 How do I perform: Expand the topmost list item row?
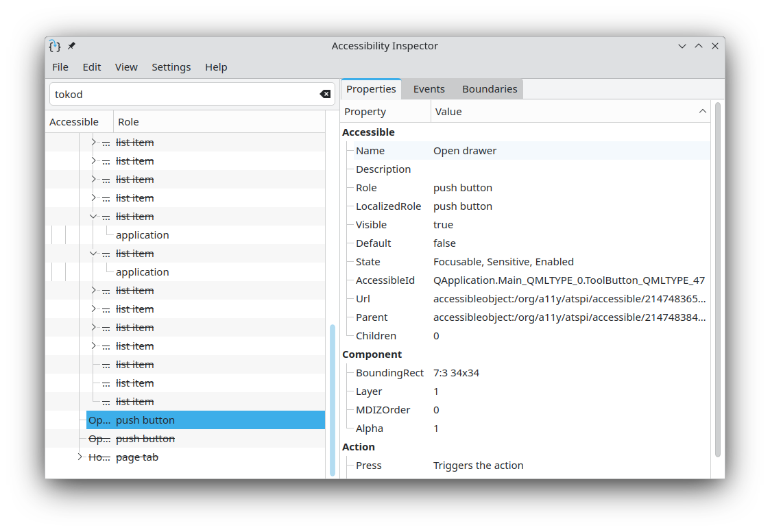pos(94,143)
